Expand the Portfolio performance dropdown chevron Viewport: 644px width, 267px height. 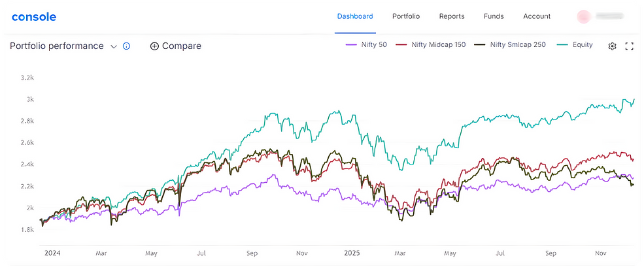[114, 46]
